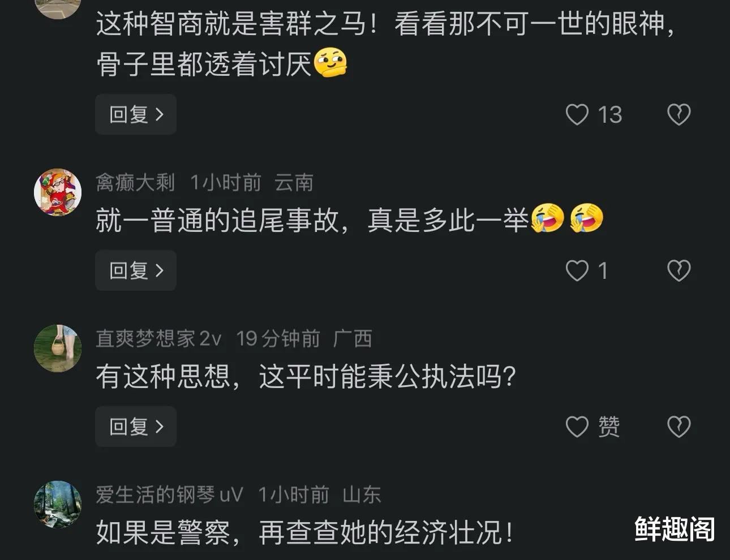Dislike 直爽梦想家's comment with broken heart
Image resolution: width=730 pixels, height=560 pixels.
point(679,427)
